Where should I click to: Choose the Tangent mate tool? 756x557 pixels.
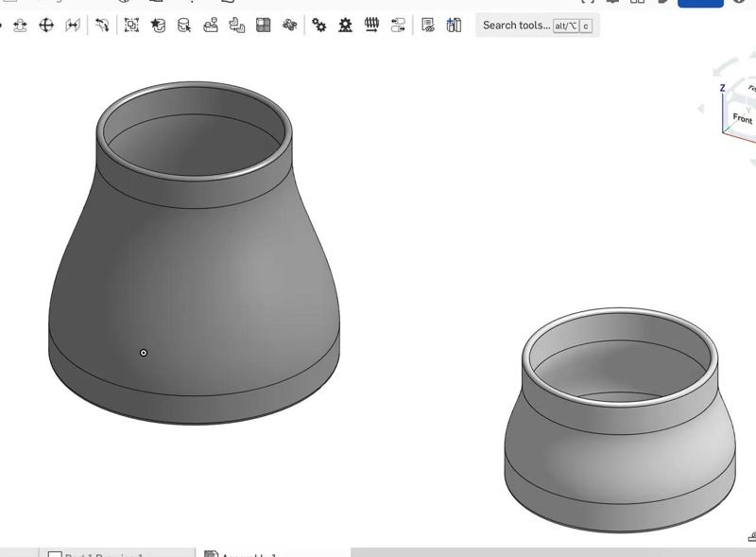101,26
